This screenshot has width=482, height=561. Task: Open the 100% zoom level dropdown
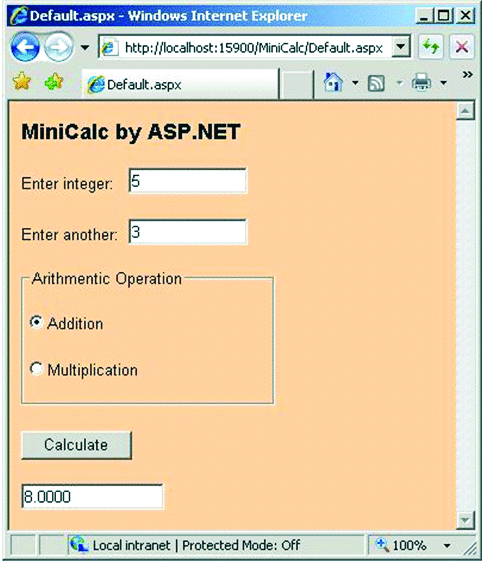[x=447, y=546]
